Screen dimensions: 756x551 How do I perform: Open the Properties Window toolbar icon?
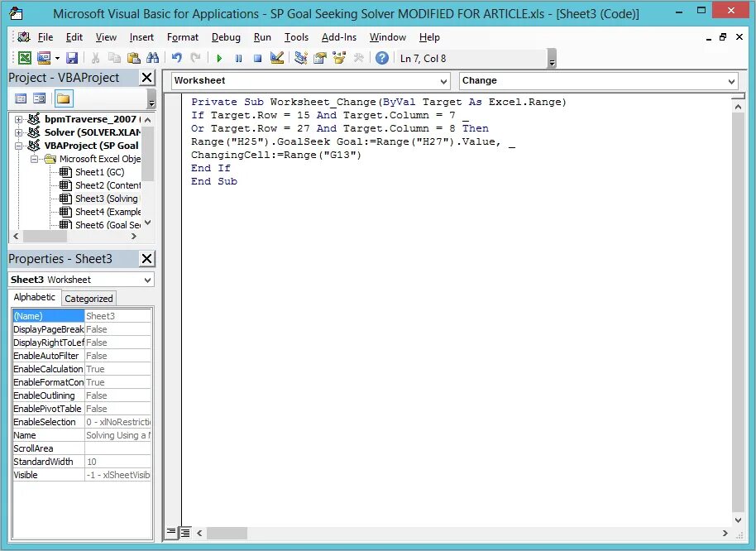(x=319, y=59)
